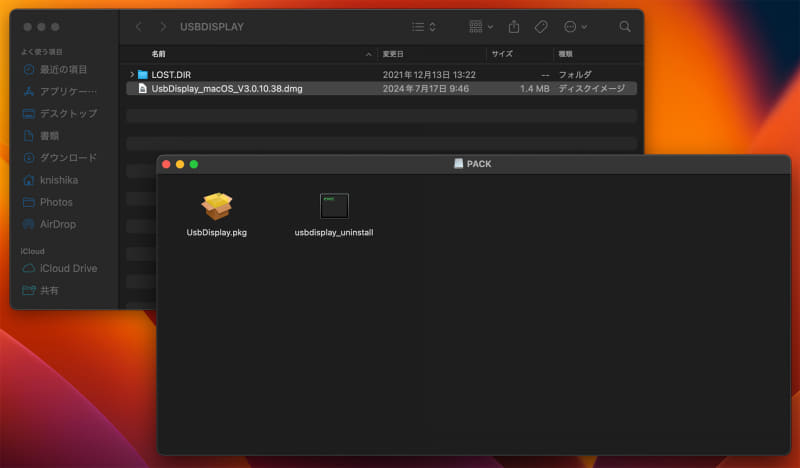This screenshot has width=800, height=468.
Task: Go forward in USBDISPLAY Finder window
Action: [x=163, y=27]
